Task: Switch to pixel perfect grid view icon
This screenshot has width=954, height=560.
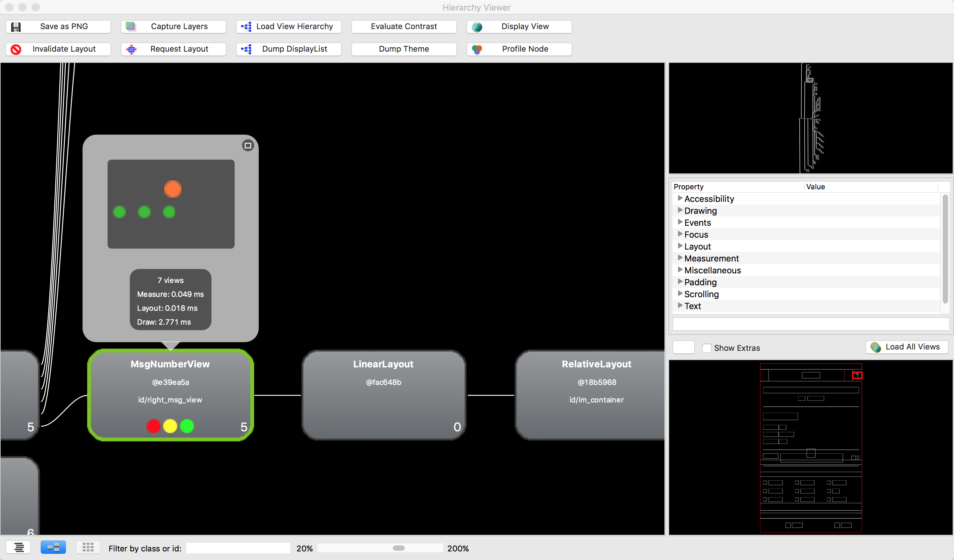Action: pos(88,547)
